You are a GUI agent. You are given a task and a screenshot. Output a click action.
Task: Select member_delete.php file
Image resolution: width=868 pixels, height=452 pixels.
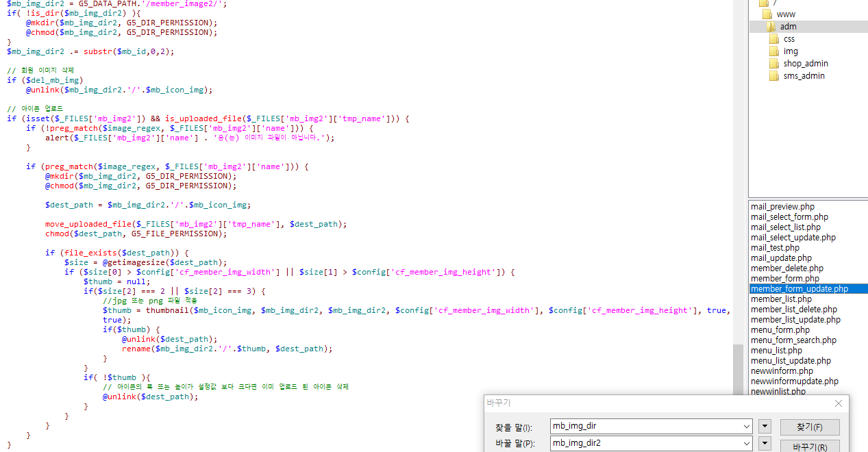[x=786, y=268]
